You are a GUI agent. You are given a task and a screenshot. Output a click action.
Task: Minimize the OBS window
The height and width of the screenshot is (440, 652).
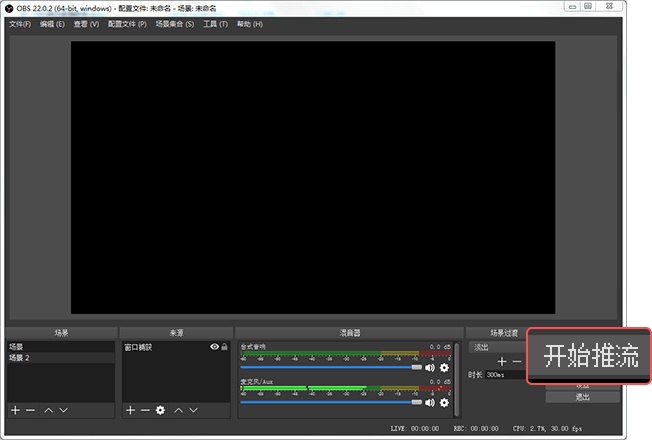[573, 6]
